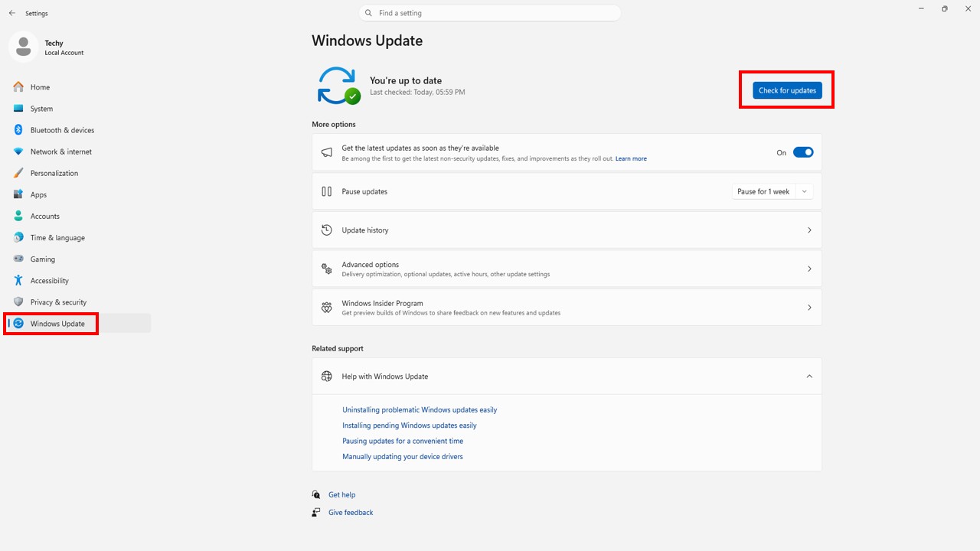
Task: Open Windows Insider Program chevron
Action: [x=809, y=308]
